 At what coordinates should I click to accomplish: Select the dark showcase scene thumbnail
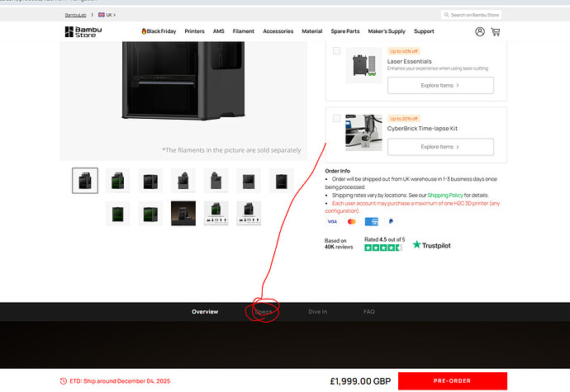click(x=183, y=213)
